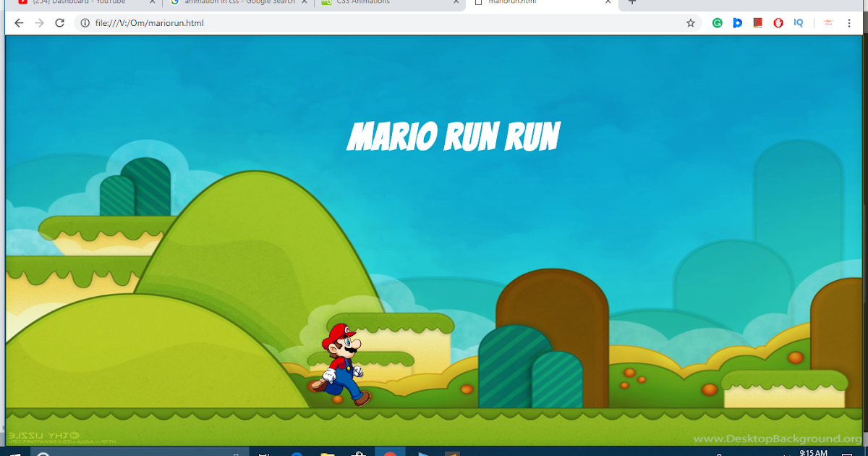Reload the mariorun.html page
Viewport: 868px width, 456px height.
click(60, 22)
